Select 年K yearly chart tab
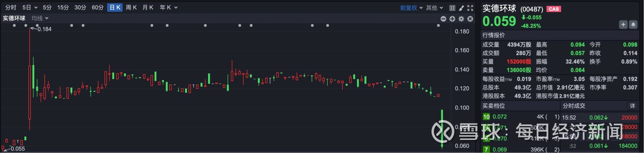This screenshot has height=153, width=644. point(165,7)
